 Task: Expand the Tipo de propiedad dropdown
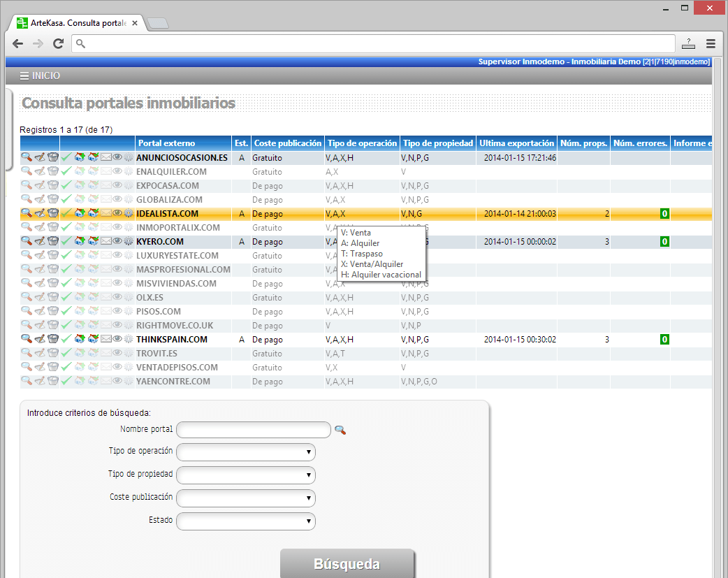tap(246, 475)
